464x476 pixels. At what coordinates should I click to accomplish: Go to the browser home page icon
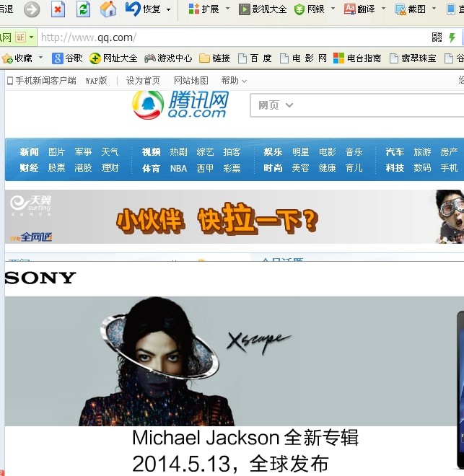pyautogui.click(x=108, y=9)
